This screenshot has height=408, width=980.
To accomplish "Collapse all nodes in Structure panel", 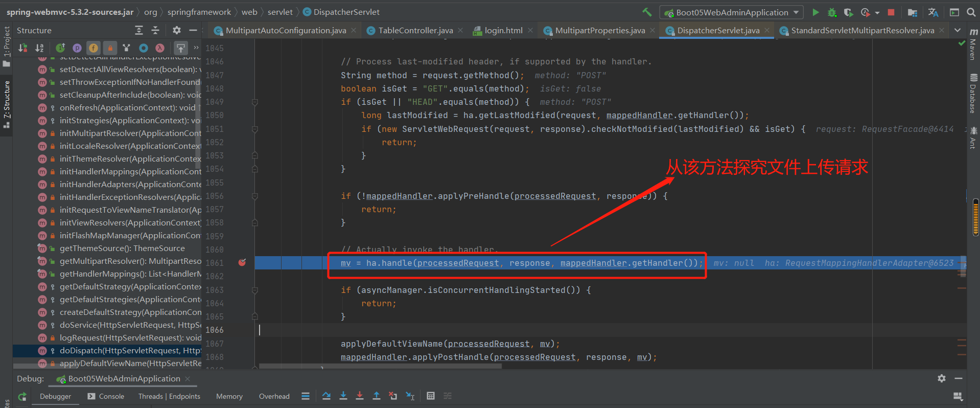I will click(155, 30).
